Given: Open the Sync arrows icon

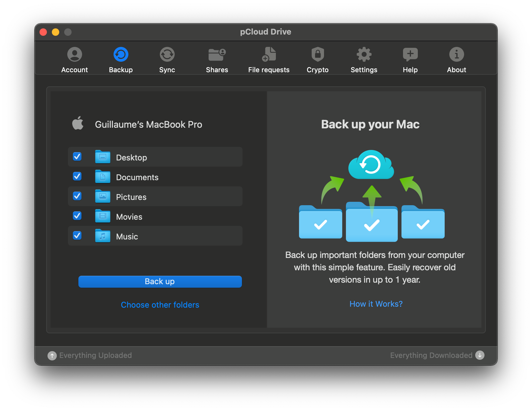Looking at the screenshot, I should pos(167,55).
